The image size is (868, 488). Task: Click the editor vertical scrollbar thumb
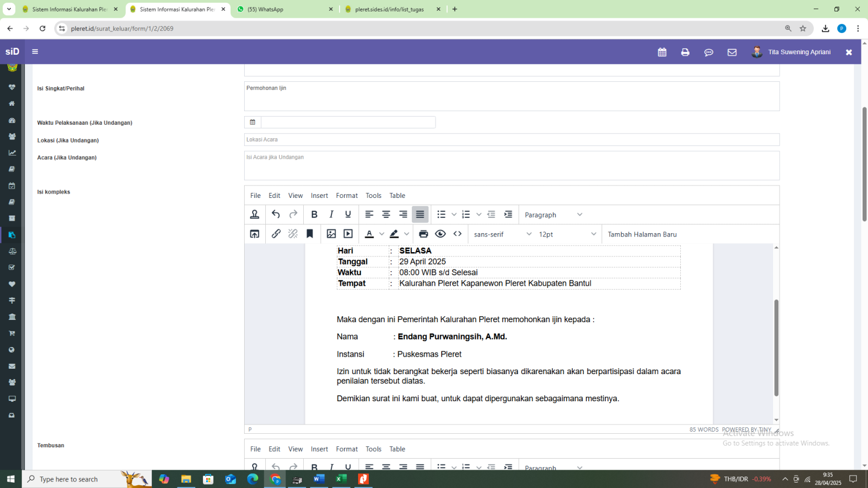pyautogui.click(x=776, y=348)
